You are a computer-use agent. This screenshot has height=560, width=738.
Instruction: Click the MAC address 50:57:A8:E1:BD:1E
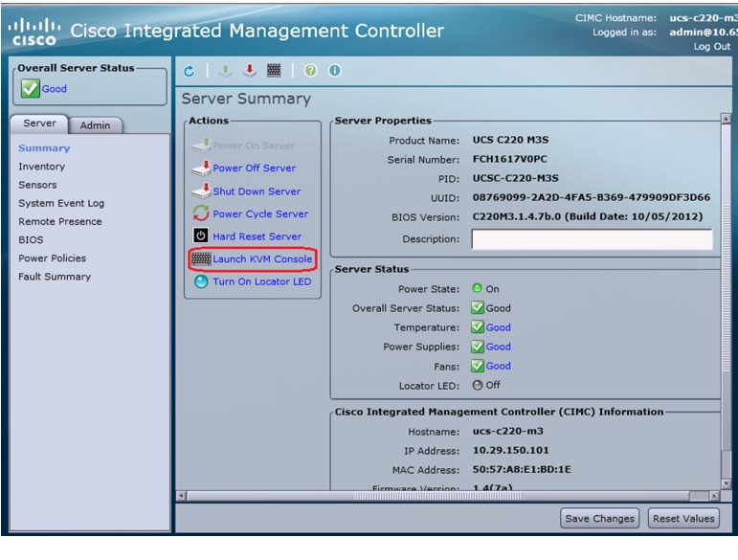[522, 470]
